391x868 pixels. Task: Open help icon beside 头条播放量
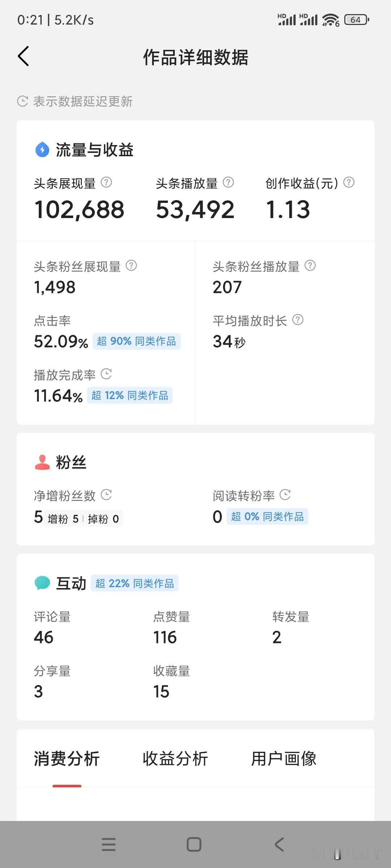coord(228,182)
